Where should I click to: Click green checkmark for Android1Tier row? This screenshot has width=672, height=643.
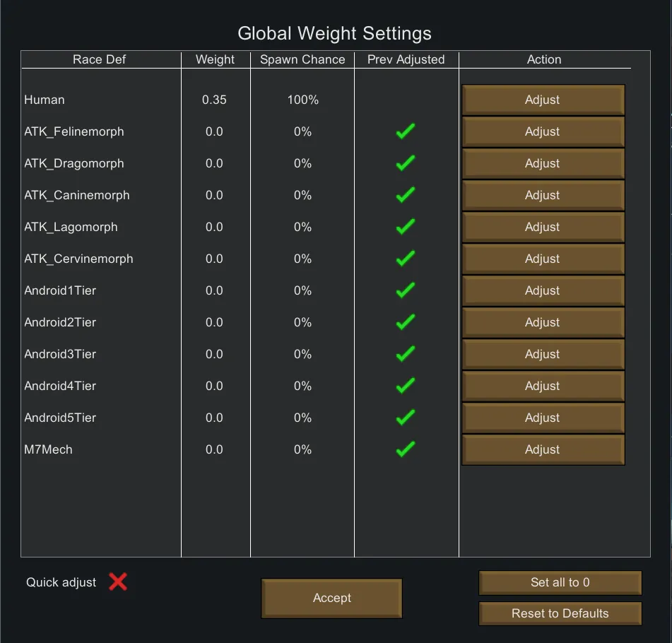[x=406, y=290]
